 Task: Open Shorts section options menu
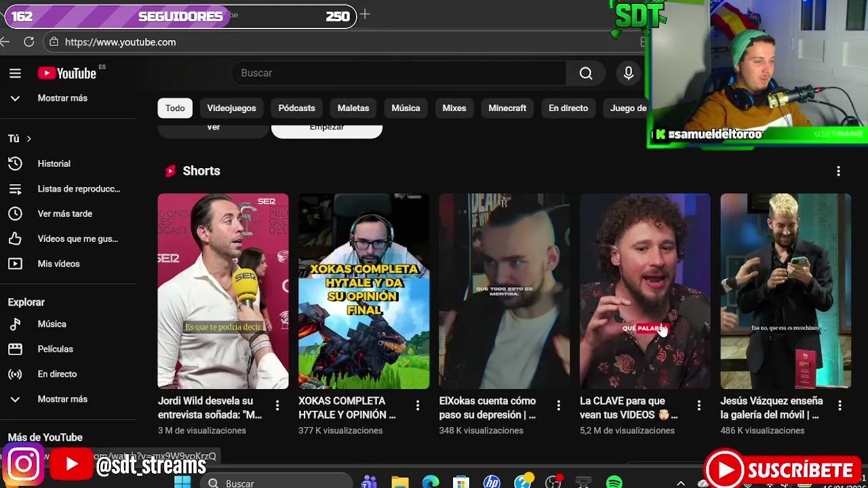click(x=838, y=171)
